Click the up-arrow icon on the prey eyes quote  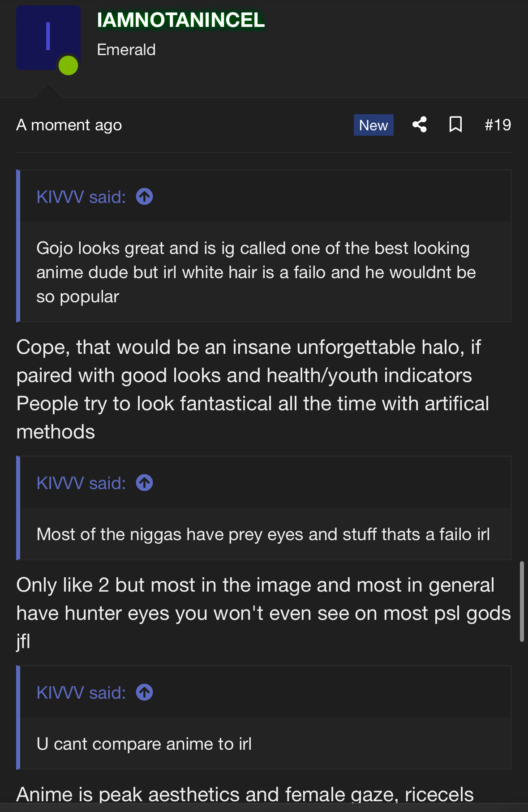click(x=145, y=483)
